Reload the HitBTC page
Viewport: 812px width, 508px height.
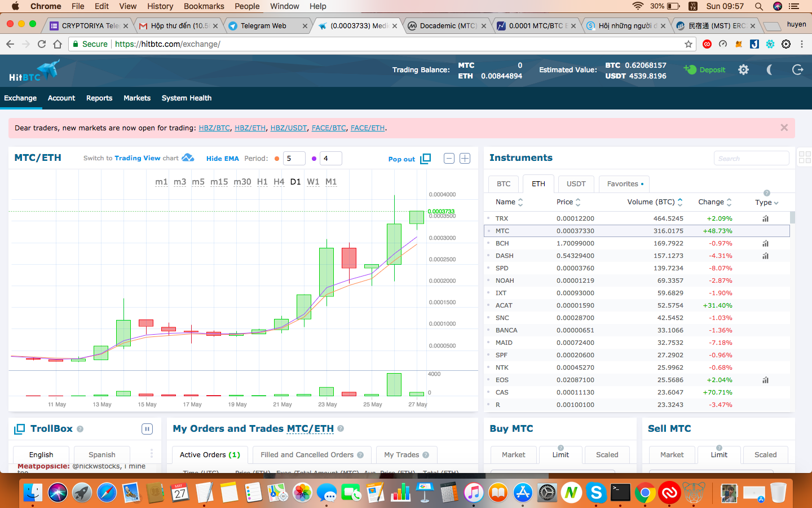(x=42, y=44)
